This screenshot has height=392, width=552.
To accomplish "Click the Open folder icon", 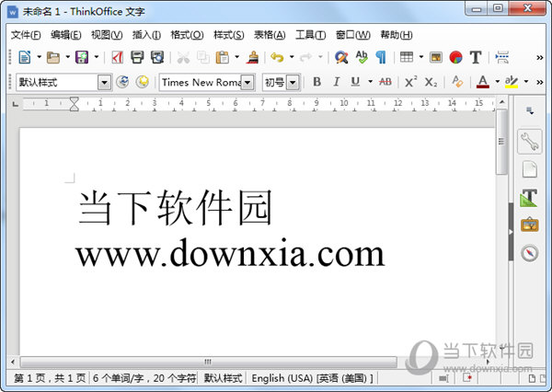I will coord(53,57).
